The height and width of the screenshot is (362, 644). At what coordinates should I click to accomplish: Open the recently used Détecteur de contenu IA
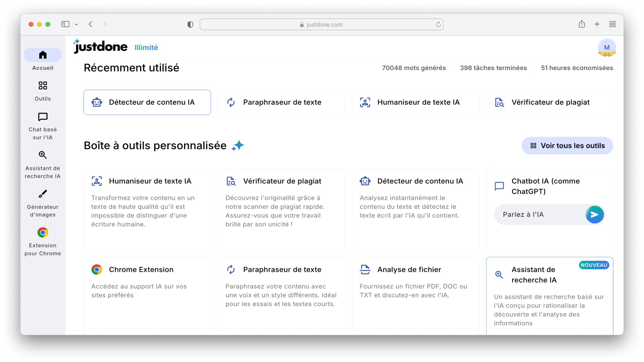147,102
